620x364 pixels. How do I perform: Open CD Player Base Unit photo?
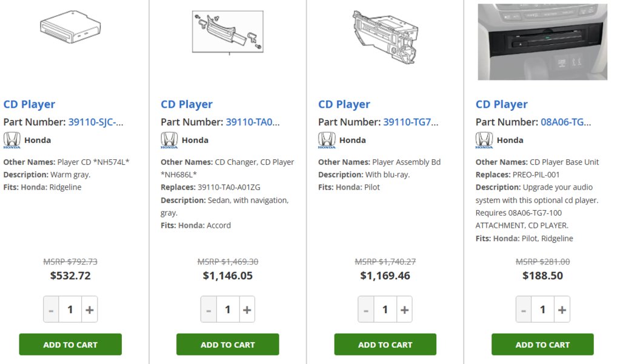tap(542, 42)
